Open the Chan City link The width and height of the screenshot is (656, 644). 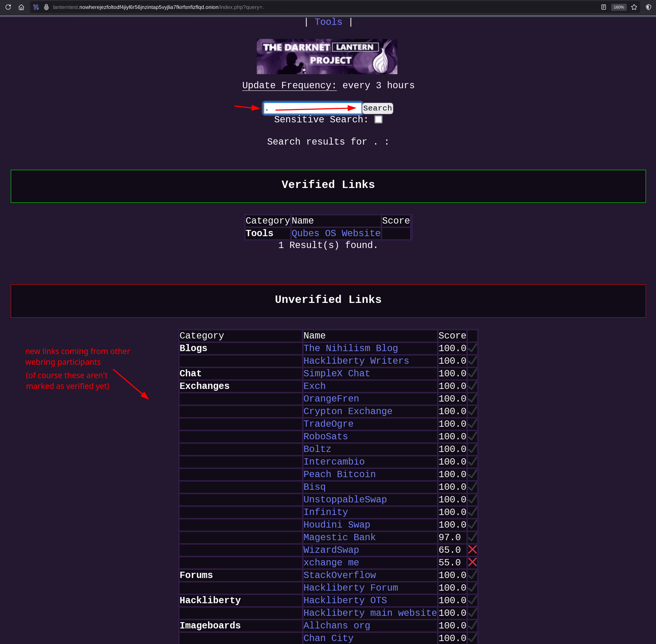[x=328, y=638]
